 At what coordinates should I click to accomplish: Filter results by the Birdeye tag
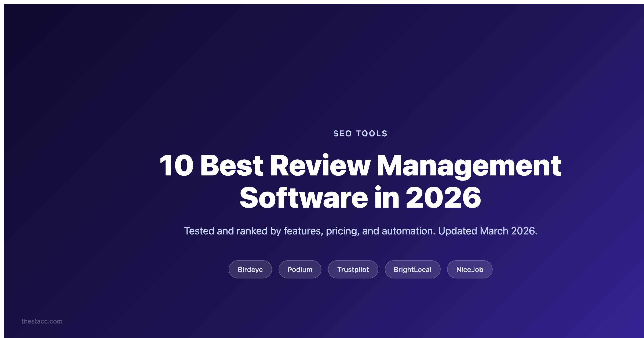(250, 269)
